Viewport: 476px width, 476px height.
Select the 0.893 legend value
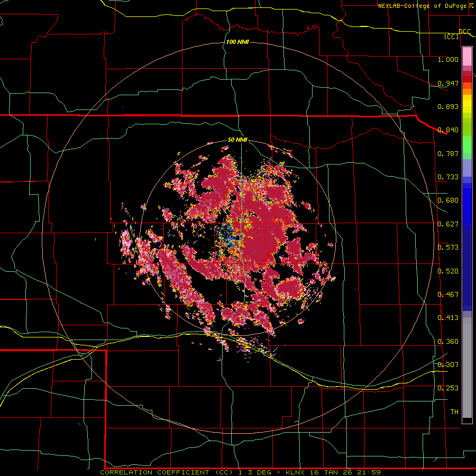[x=448, y=106]
